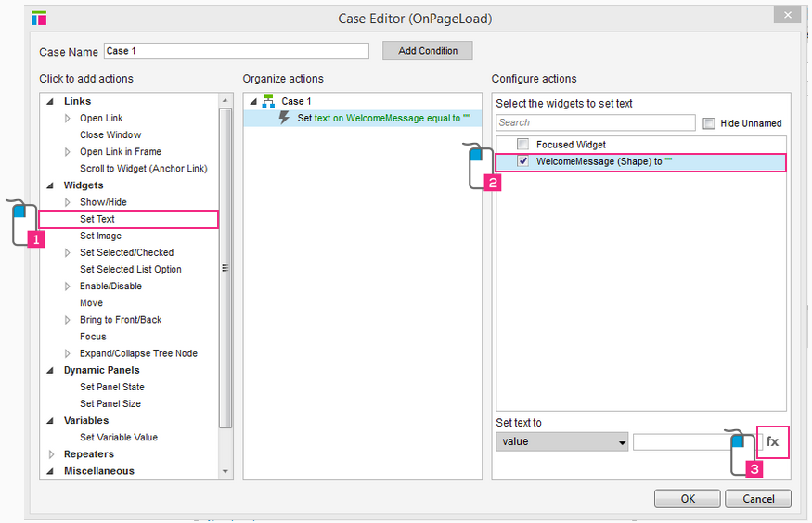
Task: Click the widget Search field
Action: (595, 122)
